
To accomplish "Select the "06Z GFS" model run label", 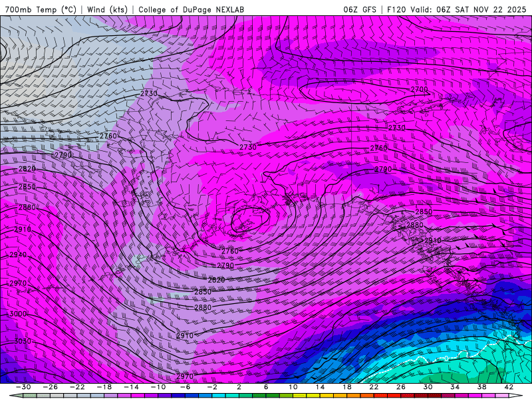I will 360,9.
